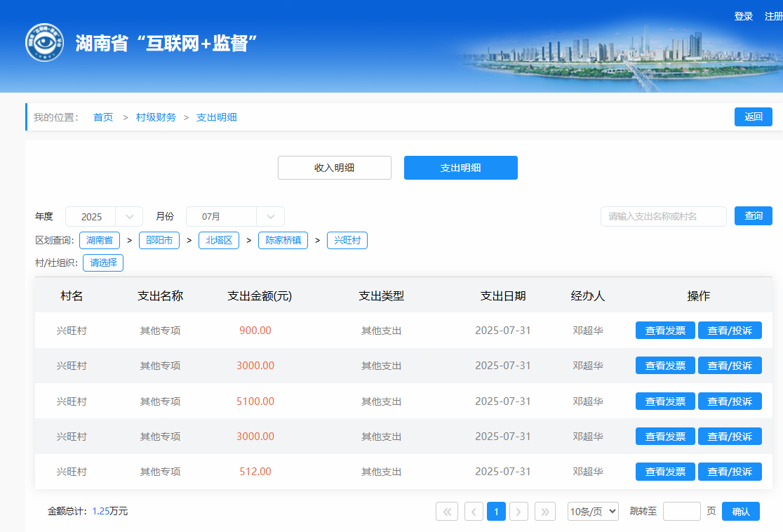The width and height of the screenshot is (783, 532).
Task: Select the 邵阳市 region tag
Action: click(159, 241)
